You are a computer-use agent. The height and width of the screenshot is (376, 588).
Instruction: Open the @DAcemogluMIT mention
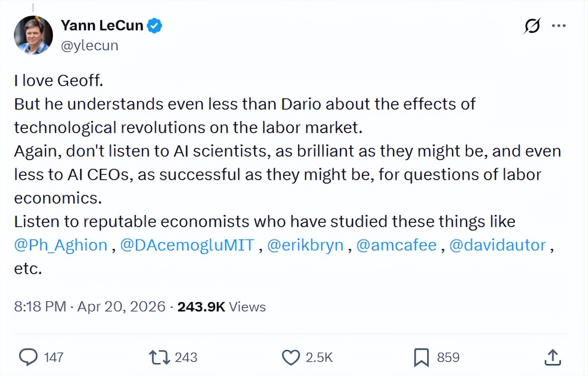coord(187,245)
